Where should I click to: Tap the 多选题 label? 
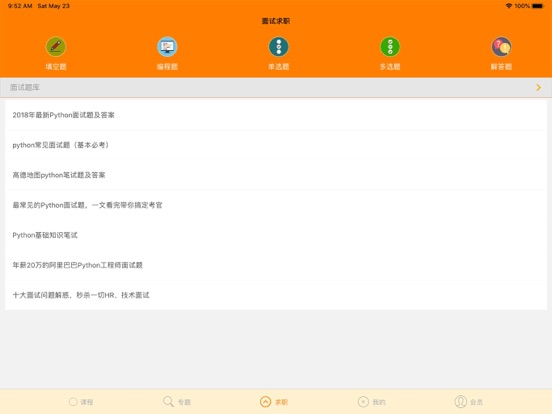tap(390, 67)
